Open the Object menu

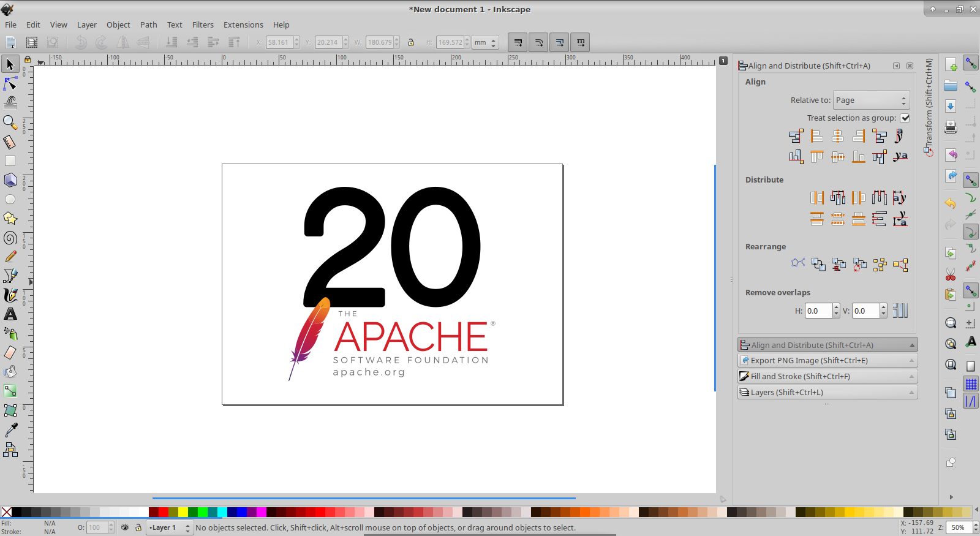click(118, 25)
